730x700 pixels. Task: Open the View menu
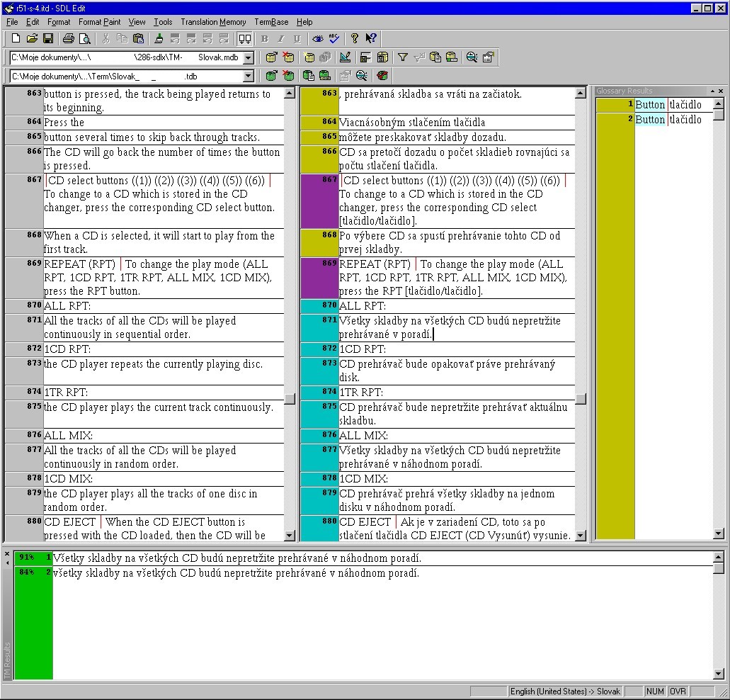click(x=137, y=22)
